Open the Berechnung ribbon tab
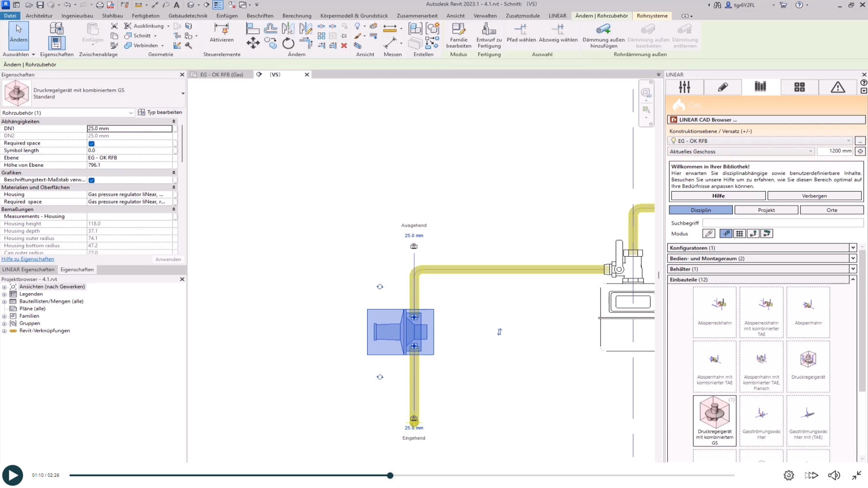868x488 pixels. pos(296,16)
